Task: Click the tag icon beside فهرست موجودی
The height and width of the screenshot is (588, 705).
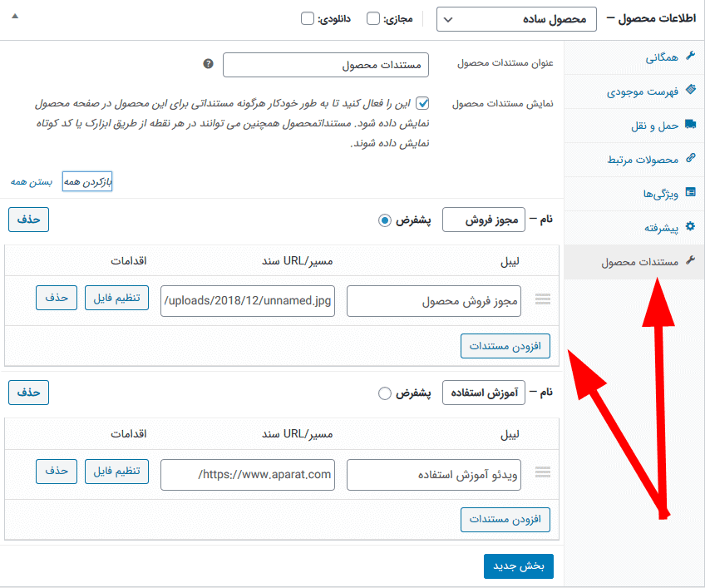Action: [x=690, y=90]
